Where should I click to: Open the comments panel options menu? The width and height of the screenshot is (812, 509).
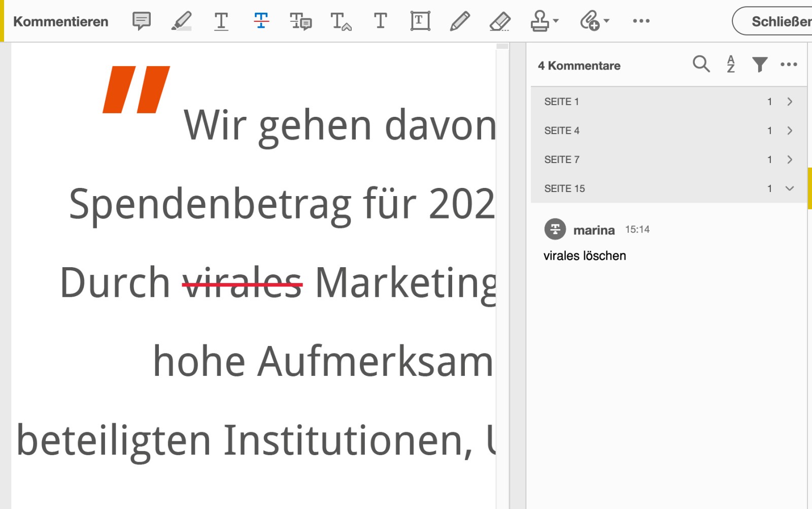[x=789, y=65]
